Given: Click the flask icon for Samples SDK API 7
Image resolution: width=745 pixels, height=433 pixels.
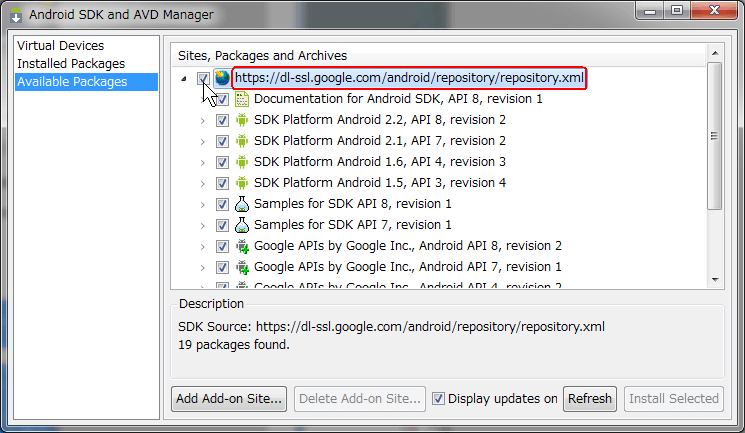Looking at the screenshot, I should [x=242, y=225].
